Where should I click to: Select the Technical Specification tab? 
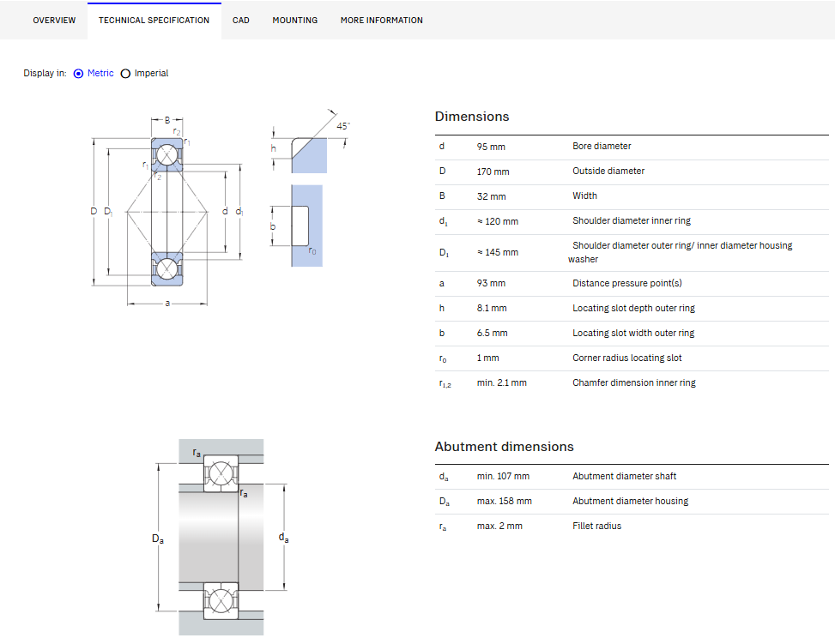coord(154,21)
